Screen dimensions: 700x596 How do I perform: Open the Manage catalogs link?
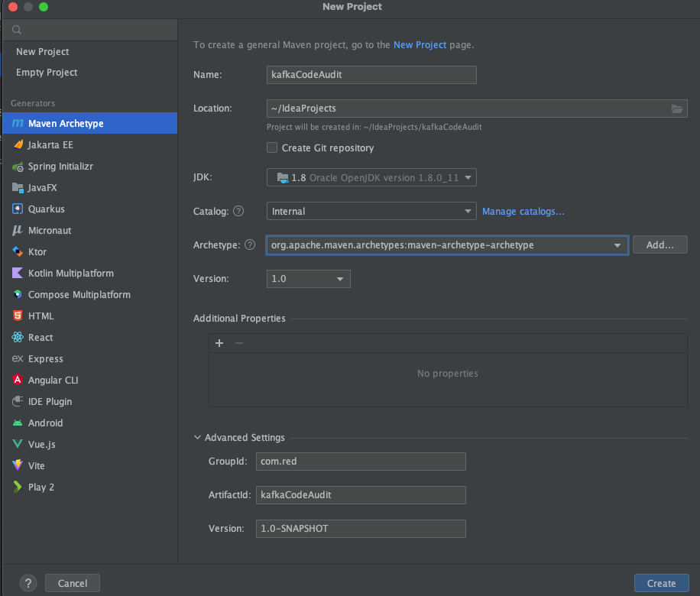coord(523,211)
